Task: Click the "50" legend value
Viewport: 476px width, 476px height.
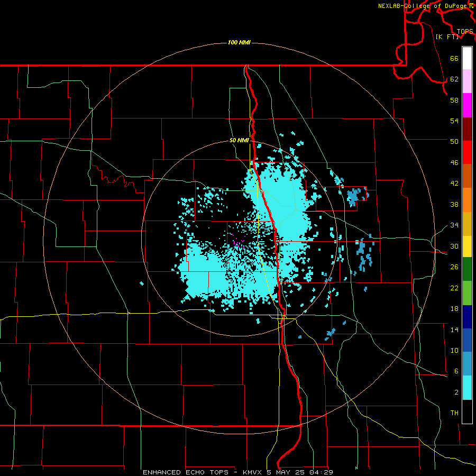Action: (x=454, y=141)
